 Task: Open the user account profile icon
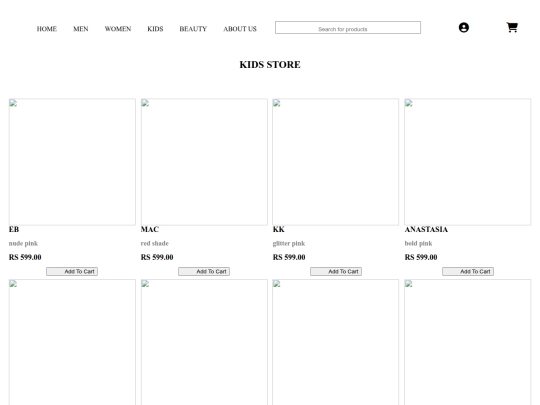coord(464,28)
